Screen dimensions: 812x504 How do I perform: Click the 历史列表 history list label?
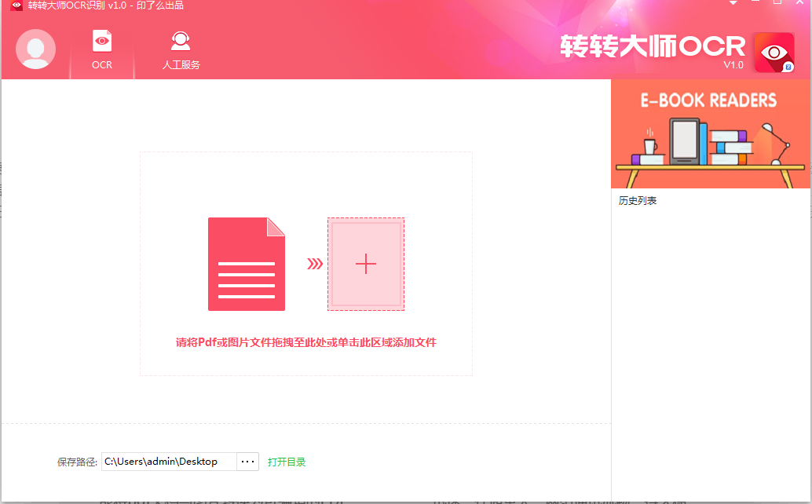[x=637, y=200]
